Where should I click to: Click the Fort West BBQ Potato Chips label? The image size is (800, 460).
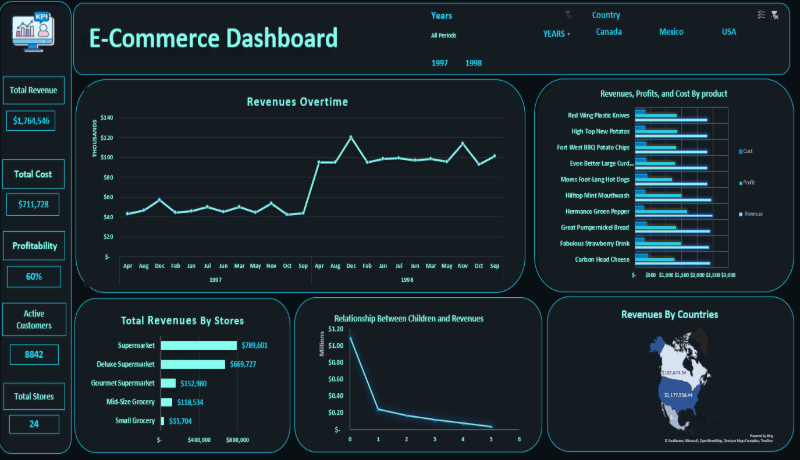(593, 148)
